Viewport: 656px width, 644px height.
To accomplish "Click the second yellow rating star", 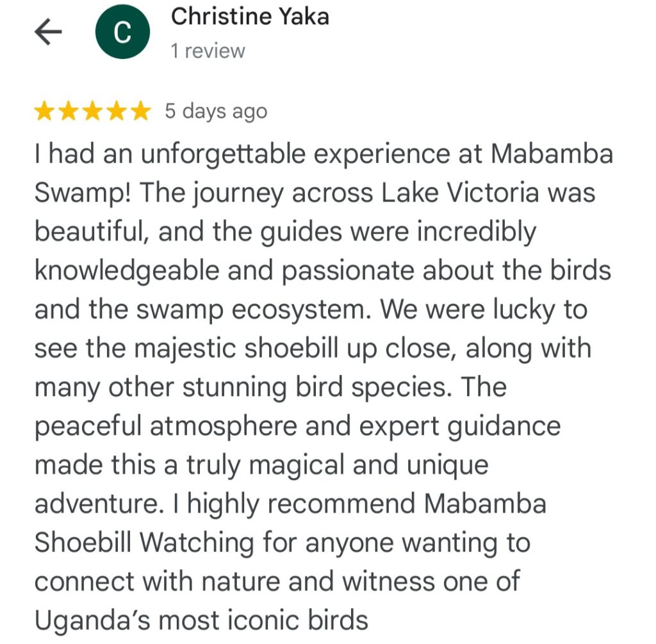I will click(68, 111).
